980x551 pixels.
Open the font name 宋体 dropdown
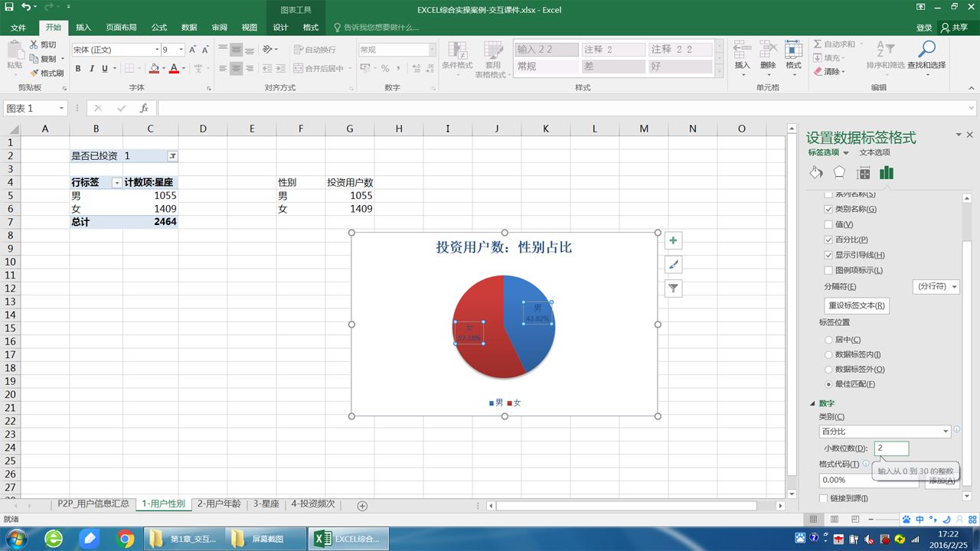pos(157,50)
